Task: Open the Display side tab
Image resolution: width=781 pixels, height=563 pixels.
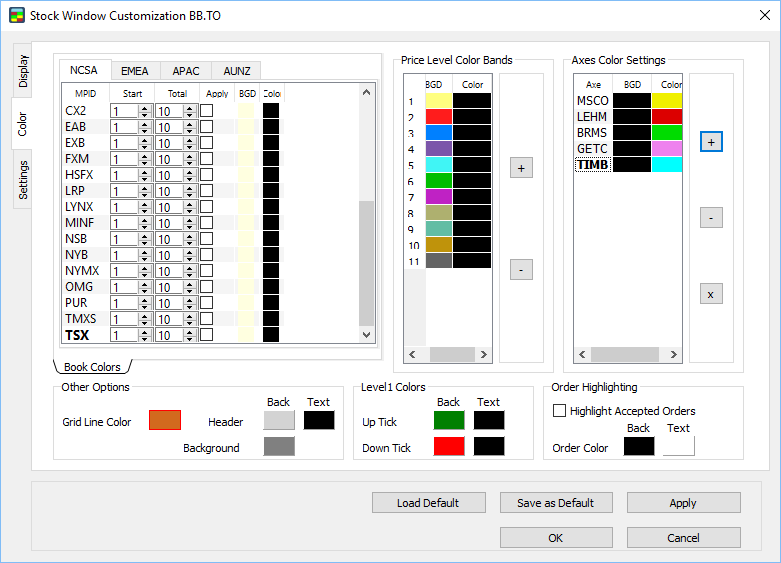Action: click(x=23, y=71)
